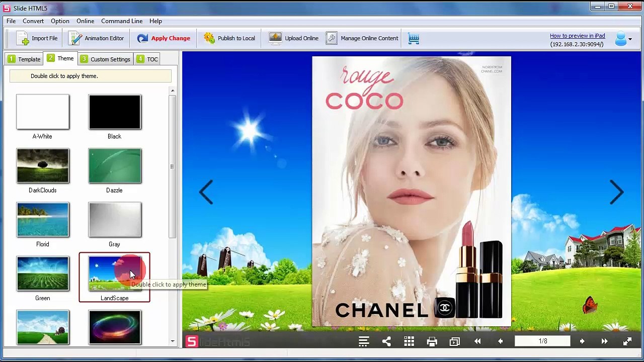644x362 pixels.
Task: Click the print icon
Action: pyautogui.click(x=432, y=342)
